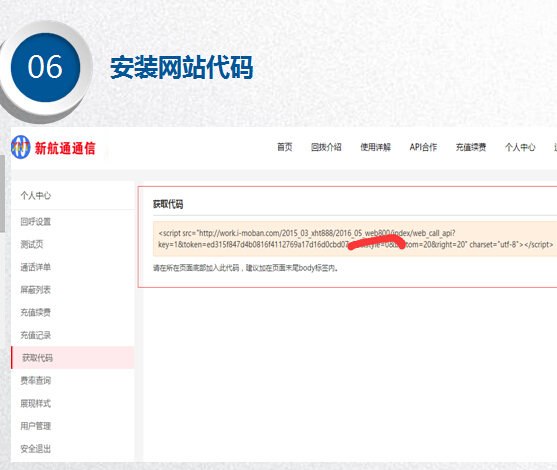Open the 回拨介绍 navigation item
The image size is (557, 470).
[x=326, y=147]
